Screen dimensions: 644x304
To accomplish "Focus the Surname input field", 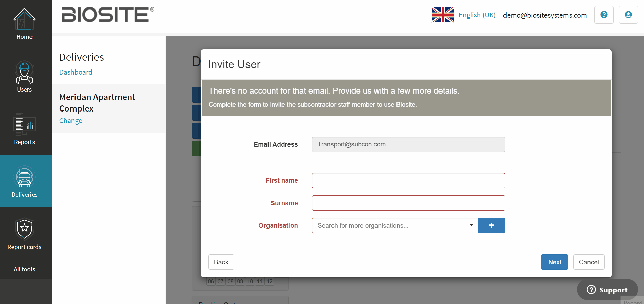I will pos(408,203).
